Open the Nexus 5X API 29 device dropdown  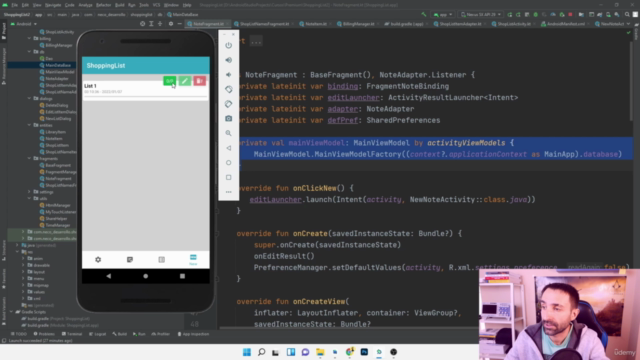point(481,15)
